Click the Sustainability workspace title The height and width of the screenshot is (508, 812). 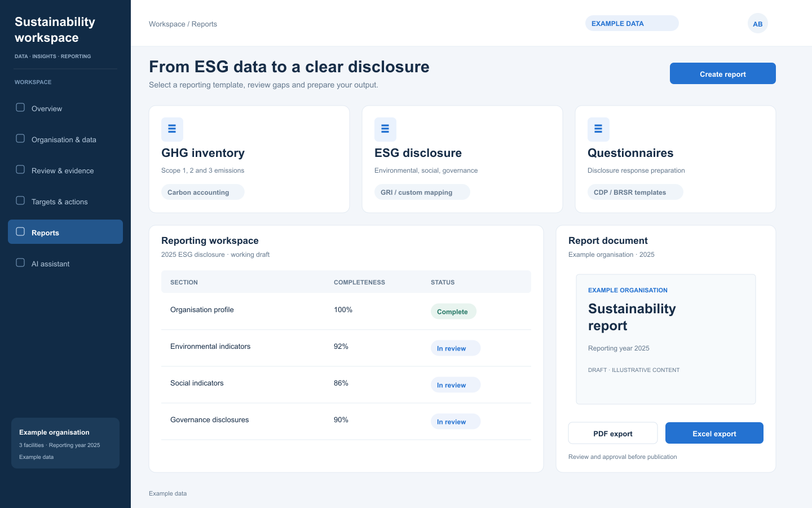tap(55, 30)
